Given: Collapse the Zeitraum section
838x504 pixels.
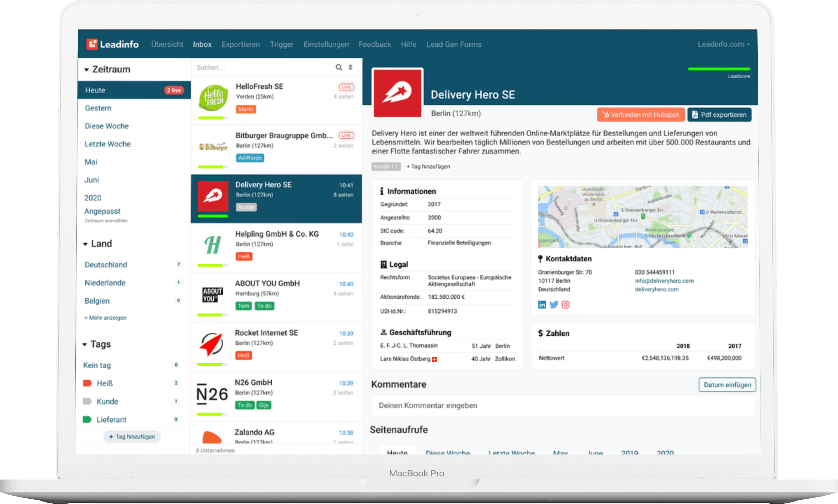Looking at the screenshot, I should coord(86,70).
